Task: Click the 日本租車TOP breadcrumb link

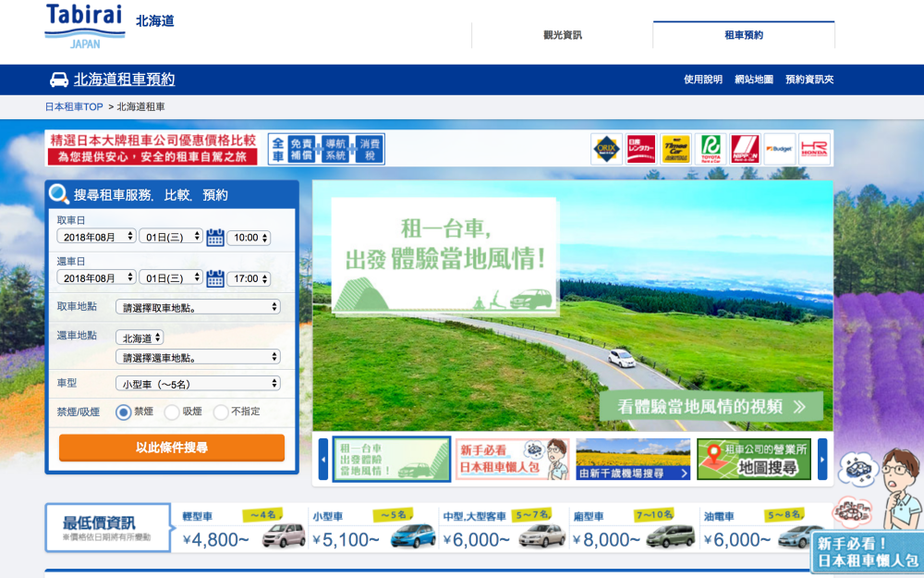Action: pyautogui.click(x=74, y=106)
